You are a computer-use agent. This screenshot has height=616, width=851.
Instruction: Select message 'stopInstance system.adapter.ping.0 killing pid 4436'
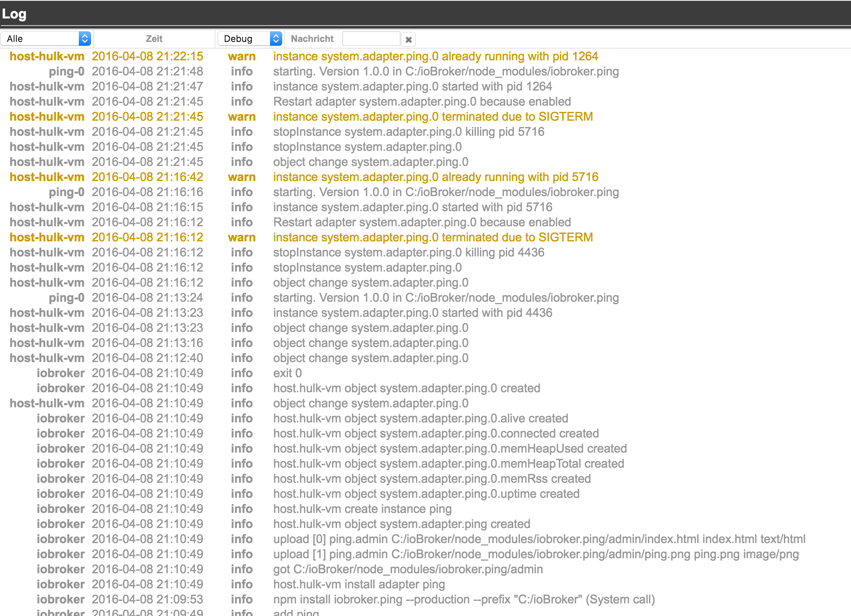(409, 252)
